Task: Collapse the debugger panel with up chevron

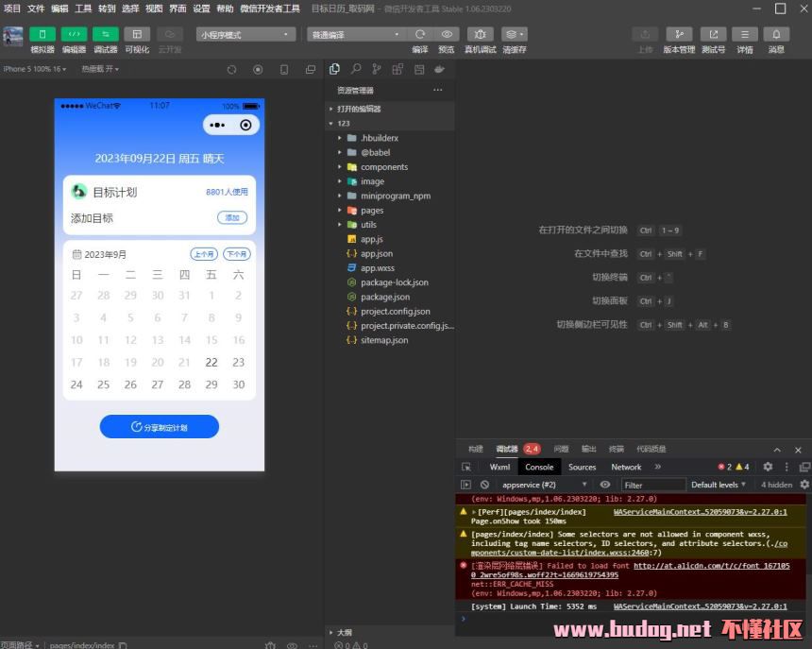Action: 777,450
